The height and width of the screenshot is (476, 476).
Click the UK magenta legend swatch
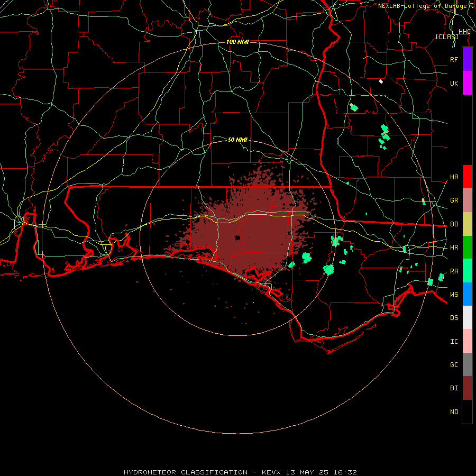click(x=467, y=83)
